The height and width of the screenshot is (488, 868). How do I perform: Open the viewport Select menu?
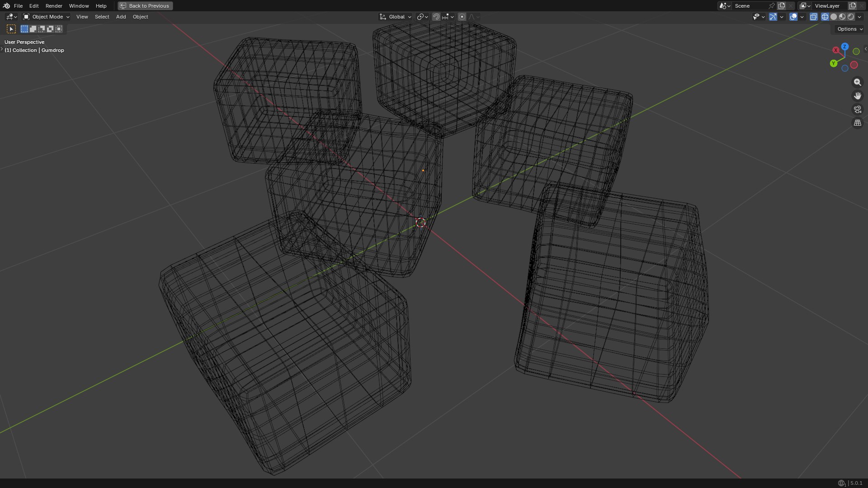102,17
